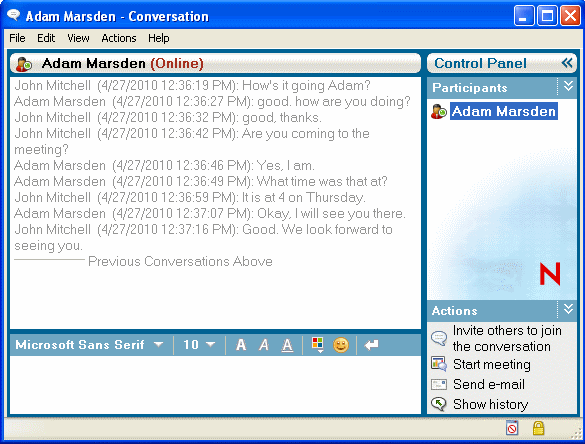The width and height of the screenshot is (585, 444).
Task: Click the "Actions" section heading in Control Panel
Action: 454,311
